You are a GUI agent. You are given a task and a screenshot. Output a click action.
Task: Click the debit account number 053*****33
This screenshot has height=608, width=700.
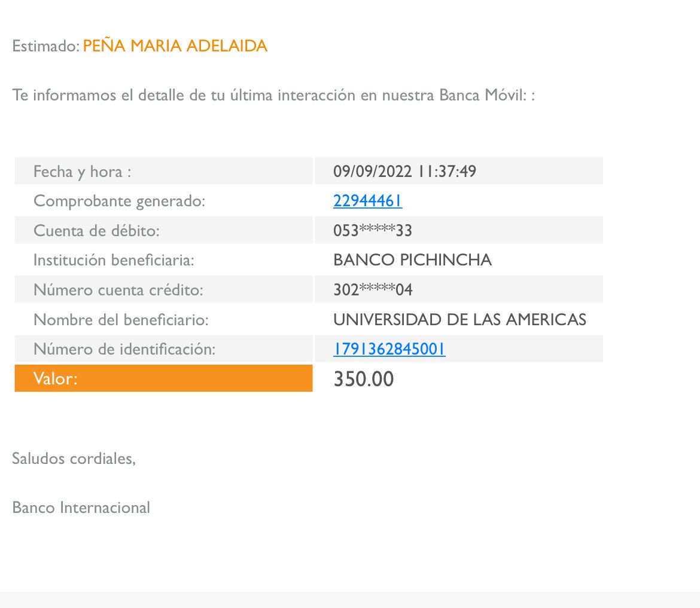373,231
